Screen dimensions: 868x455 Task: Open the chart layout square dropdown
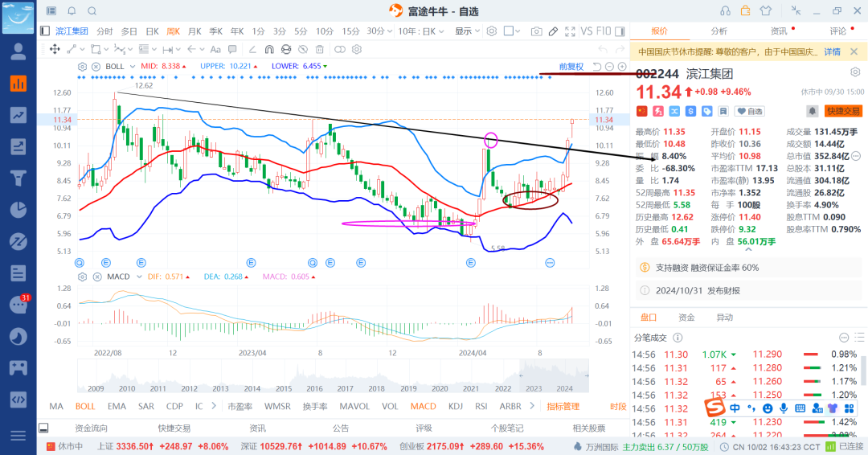pos(512,31)
